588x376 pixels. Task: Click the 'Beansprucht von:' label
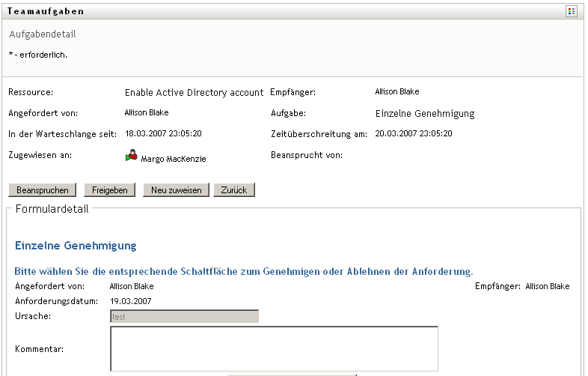[307, 155]
